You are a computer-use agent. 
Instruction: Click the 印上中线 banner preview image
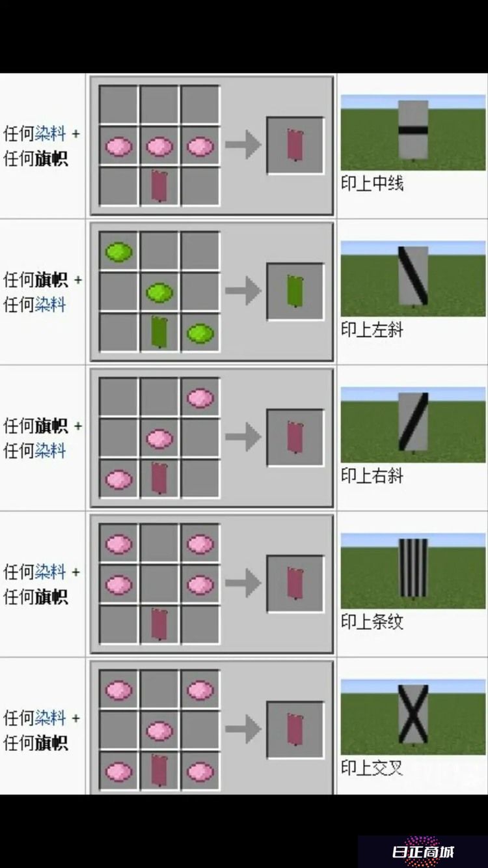413,132
